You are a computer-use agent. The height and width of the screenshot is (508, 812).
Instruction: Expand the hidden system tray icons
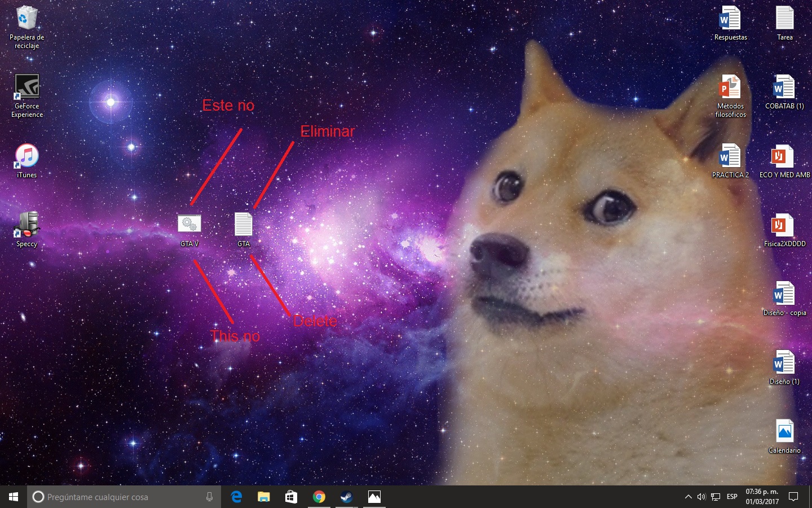click(688, 497)
